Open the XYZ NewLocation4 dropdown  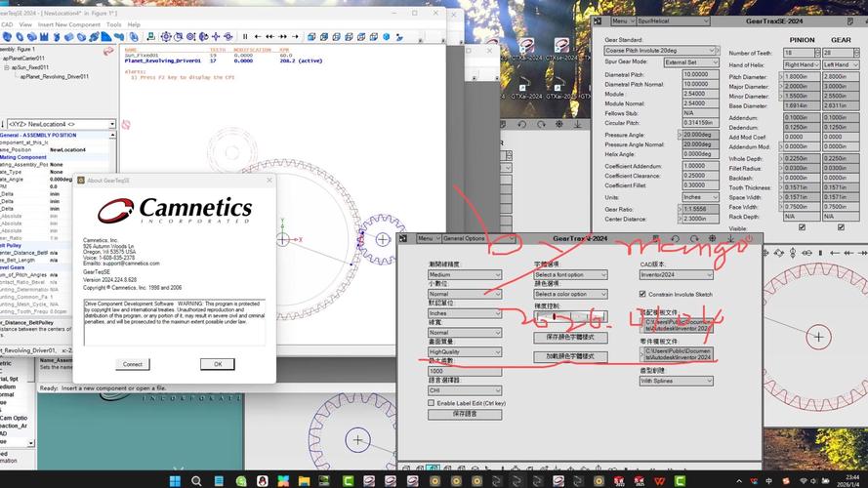[61, 124]
